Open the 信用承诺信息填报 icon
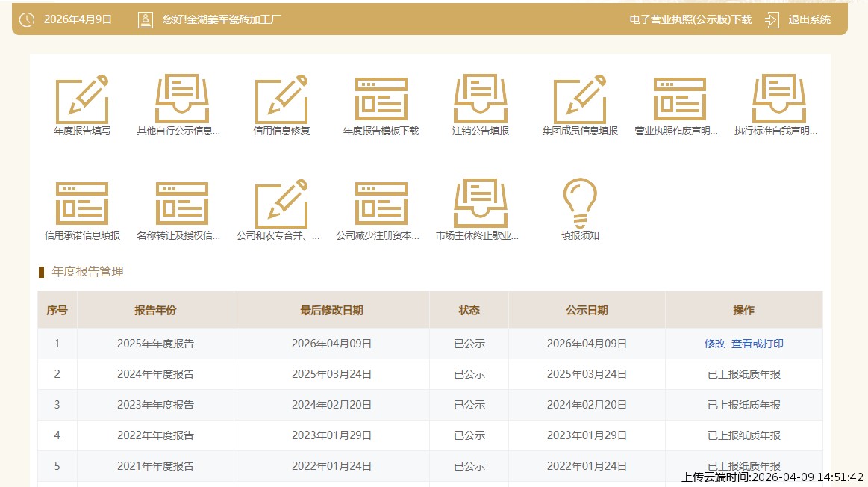868x487 pixels. (82, 204)
